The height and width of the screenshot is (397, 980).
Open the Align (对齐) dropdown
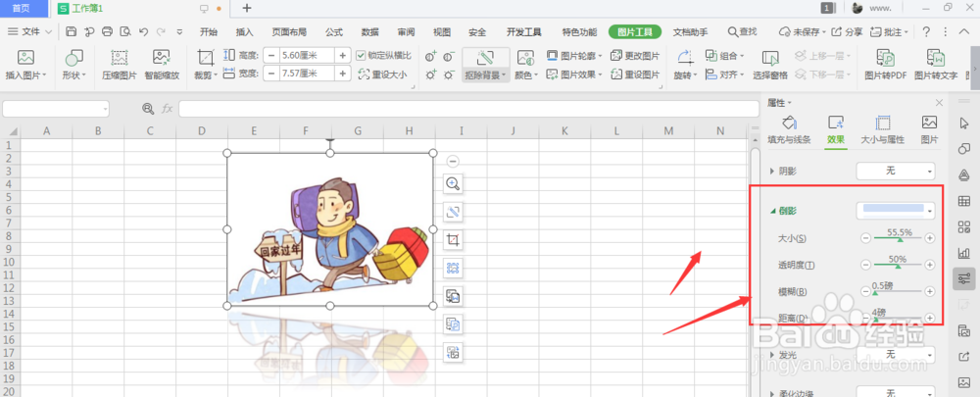pyautogui.click(x=725, y=74)
